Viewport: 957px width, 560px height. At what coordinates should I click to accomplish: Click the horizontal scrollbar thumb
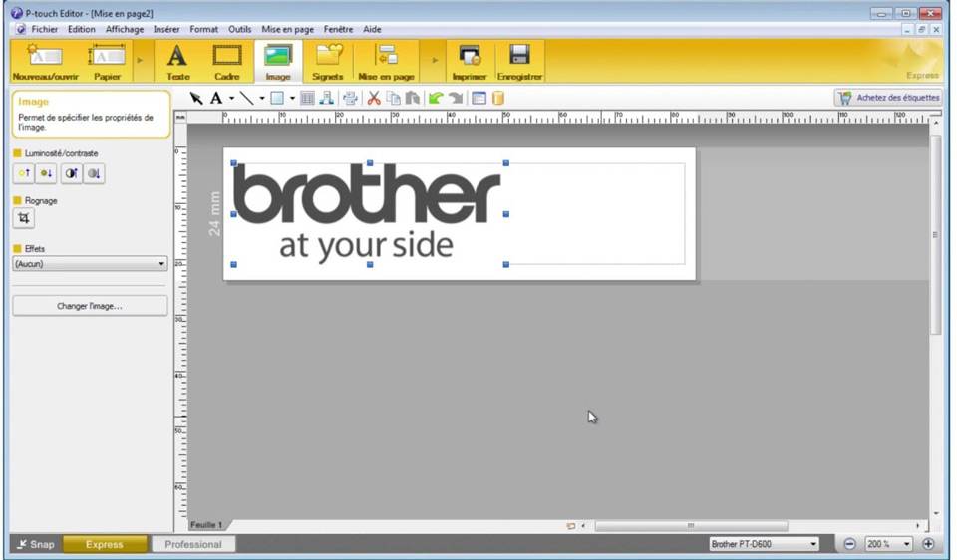click(x=691, y=525)
